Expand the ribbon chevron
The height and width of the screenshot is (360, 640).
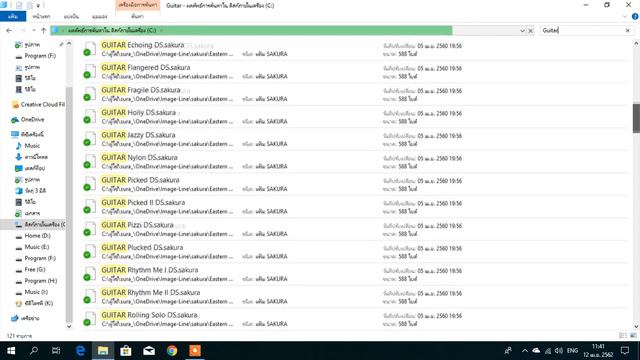coord(624,17)
